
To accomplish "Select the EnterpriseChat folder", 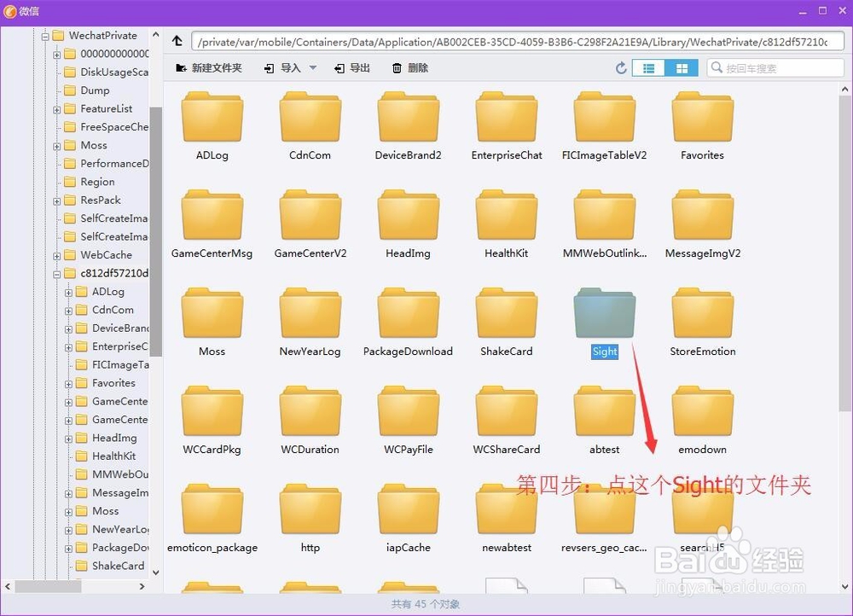I will pos(507,126).
